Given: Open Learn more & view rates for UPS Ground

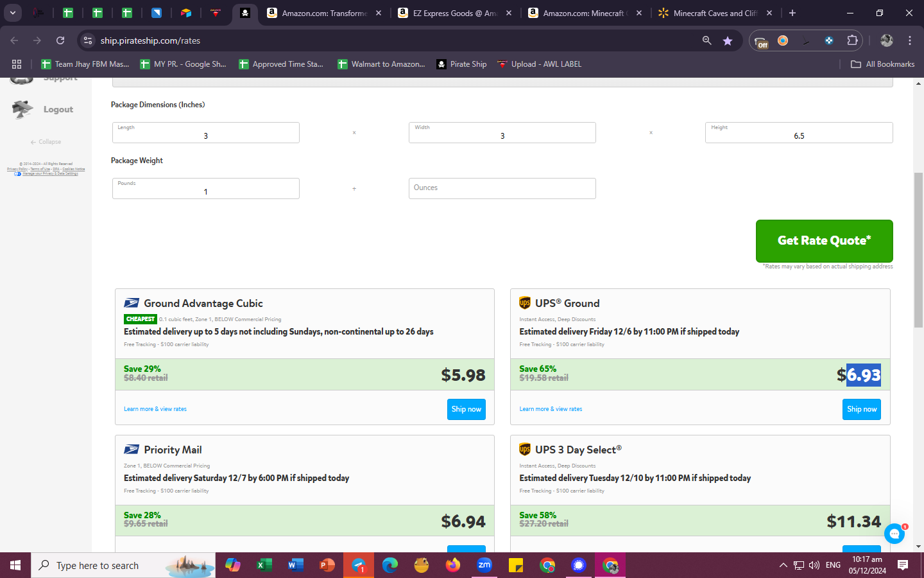Looking at the screenshot, I should pos(551,409).
